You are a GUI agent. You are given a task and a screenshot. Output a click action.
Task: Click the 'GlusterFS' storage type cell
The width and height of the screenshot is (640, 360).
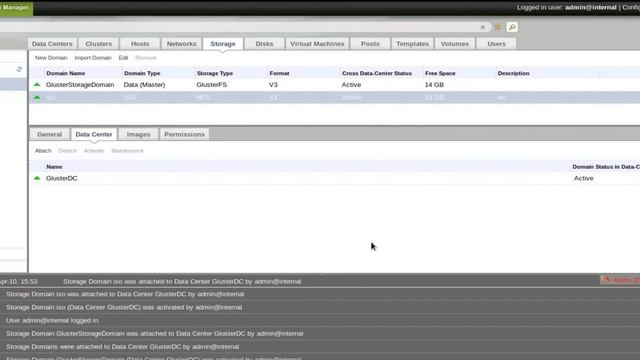point(211,85)
